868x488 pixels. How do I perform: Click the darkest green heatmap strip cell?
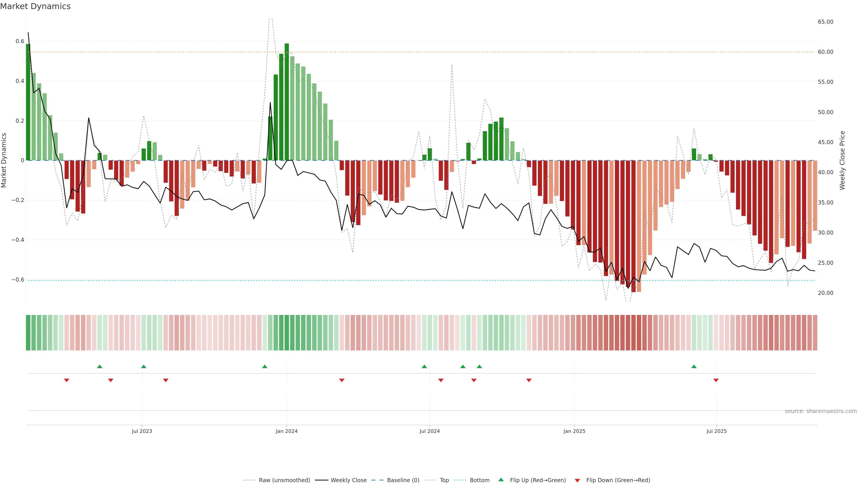coord(286,332)
